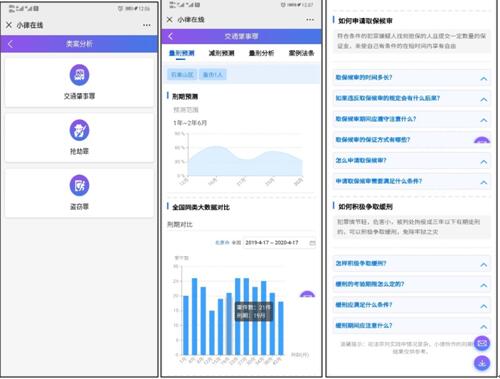The width and height of the screenshot is (500, 379).
Task: Switch to the 量刑分析 tab
Action: coord(261,53)
